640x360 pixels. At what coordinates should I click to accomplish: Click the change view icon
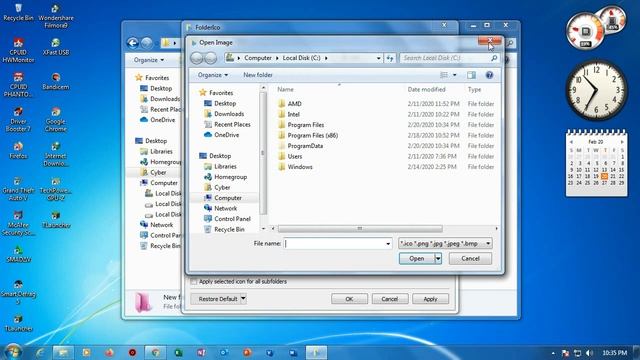coord(444,75)
